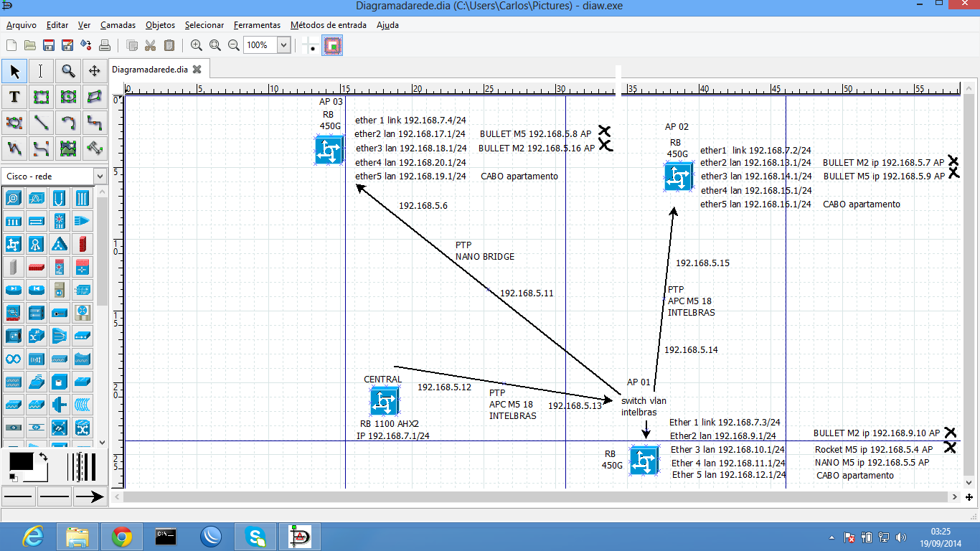Click the "switch vlan" text label

[644, 401]
